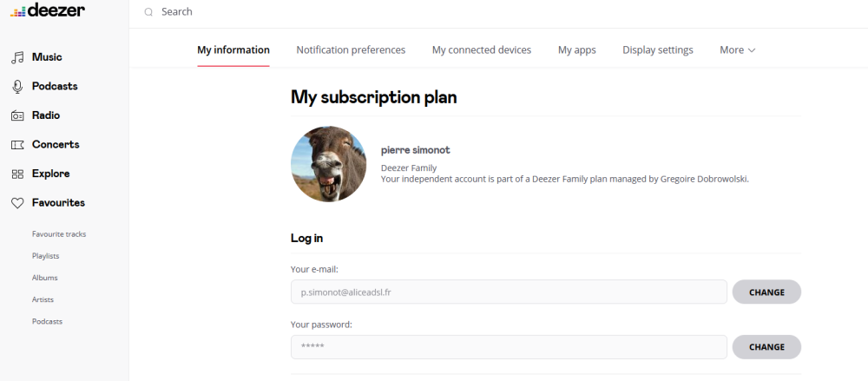Click the Radio icon in sidebar
This screenshot has width=868, height=381.
tap(17, 115)
